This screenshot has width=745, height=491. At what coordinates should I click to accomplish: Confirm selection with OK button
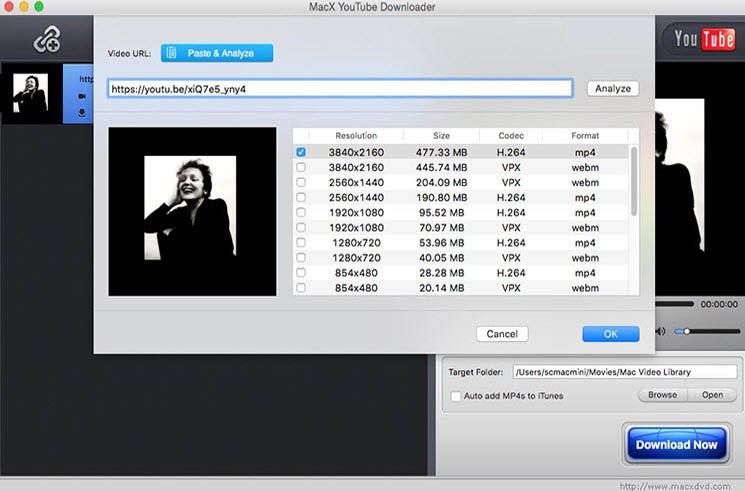(x=611, y=334)
